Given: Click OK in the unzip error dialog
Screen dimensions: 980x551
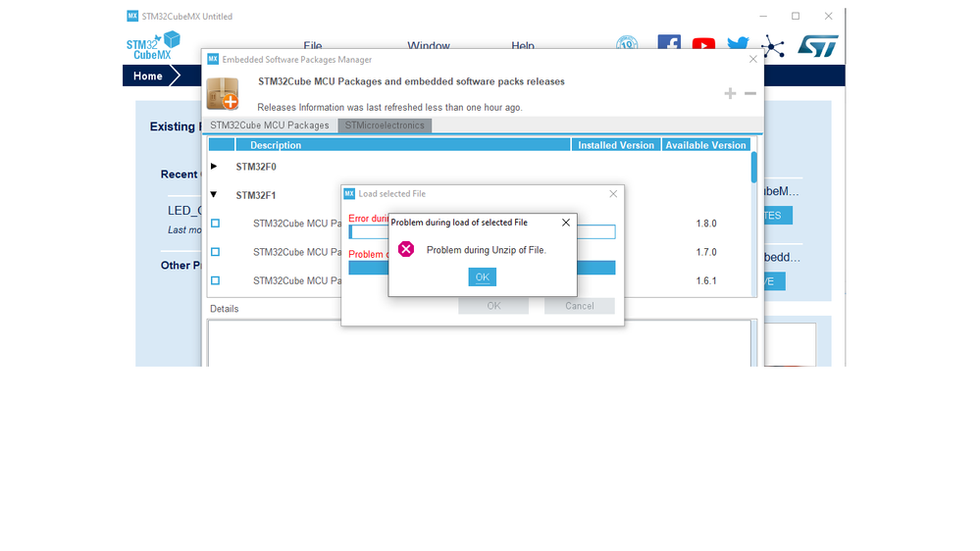Looking at the screenshot, I should click(x=482, y=276).
